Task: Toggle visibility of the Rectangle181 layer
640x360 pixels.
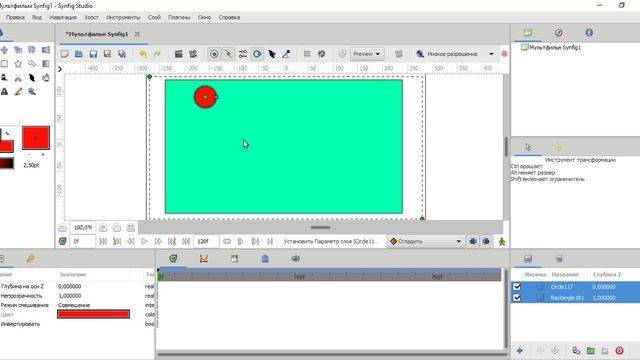Action: pos(517,298)
